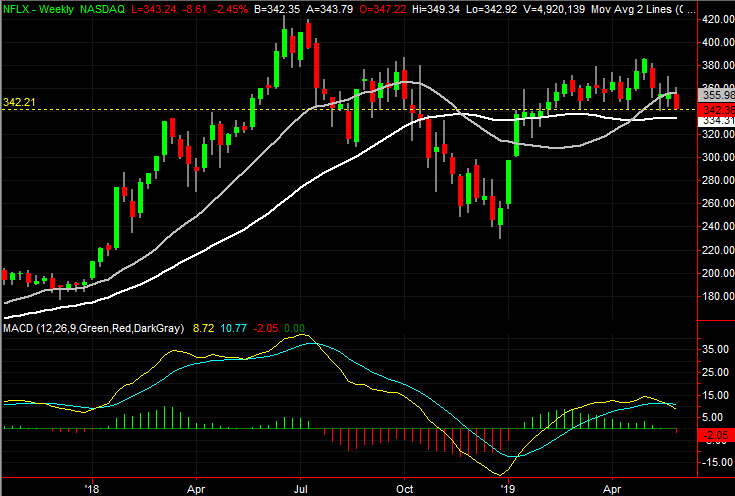735x496 pixels.
Task: Click the gray 355.98 moving average marker
Action: pos(717,96)
